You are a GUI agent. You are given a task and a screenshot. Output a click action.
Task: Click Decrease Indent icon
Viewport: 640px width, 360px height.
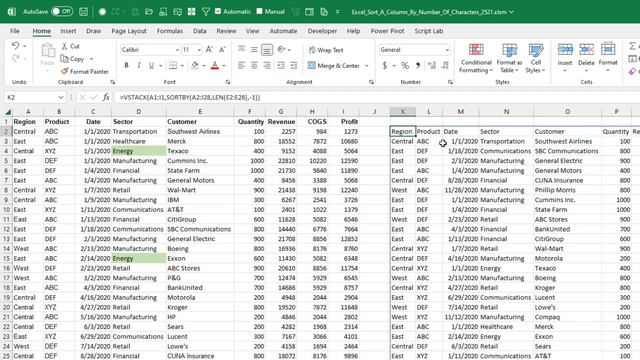(x=281, y=65)
